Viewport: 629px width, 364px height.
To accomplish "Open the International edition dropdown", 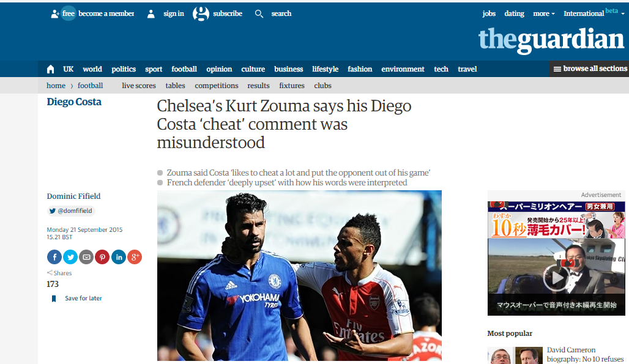I will coord(594,13).
